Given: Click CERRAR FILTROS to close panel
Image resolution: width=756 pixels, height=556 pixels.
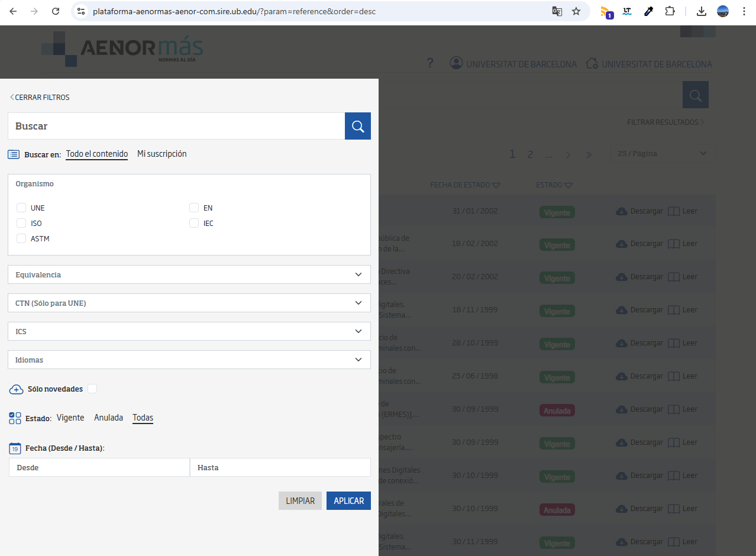Looking at the screenshot, I should pyautogui.click(x=40, y=97).
